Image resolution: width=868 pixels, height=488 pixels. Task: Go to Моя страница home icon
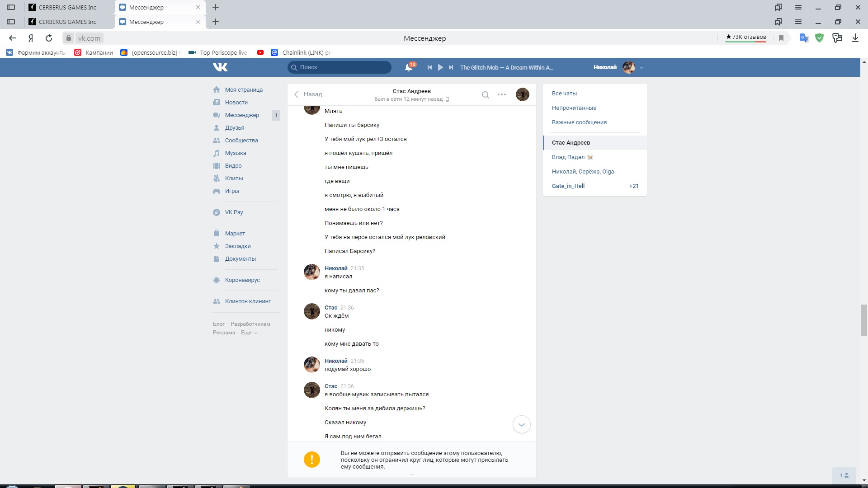coord(217,89)
